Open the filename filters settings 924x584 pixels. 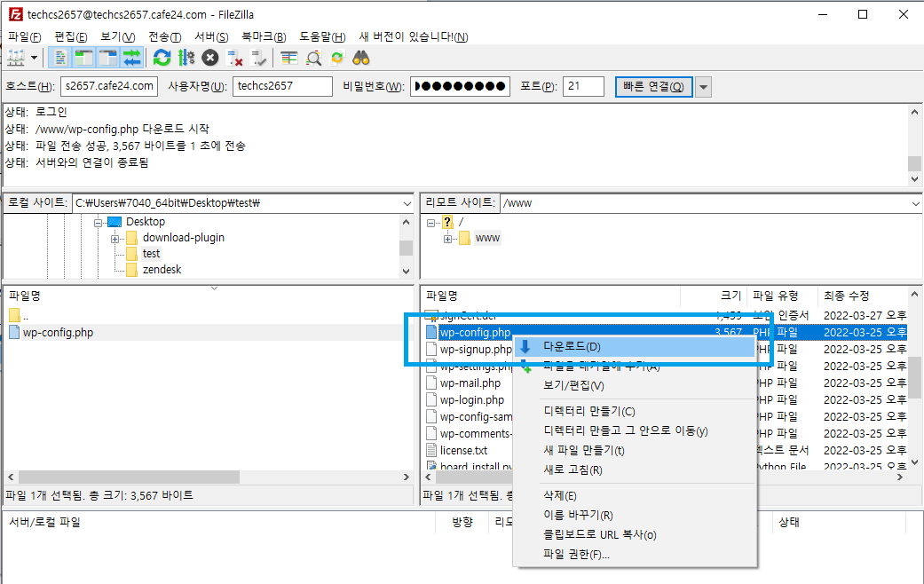[314, 57]
